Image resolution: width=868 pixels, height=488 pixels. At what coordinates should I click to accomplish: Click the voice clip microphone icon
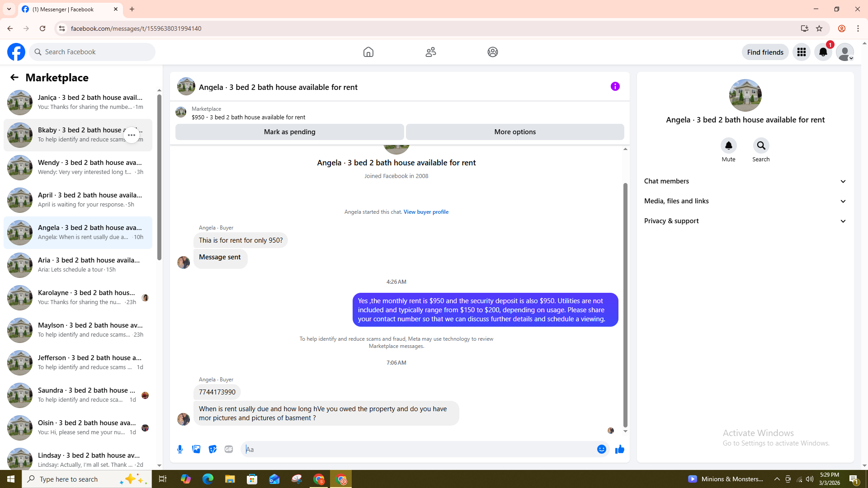[x=180, y=449]
